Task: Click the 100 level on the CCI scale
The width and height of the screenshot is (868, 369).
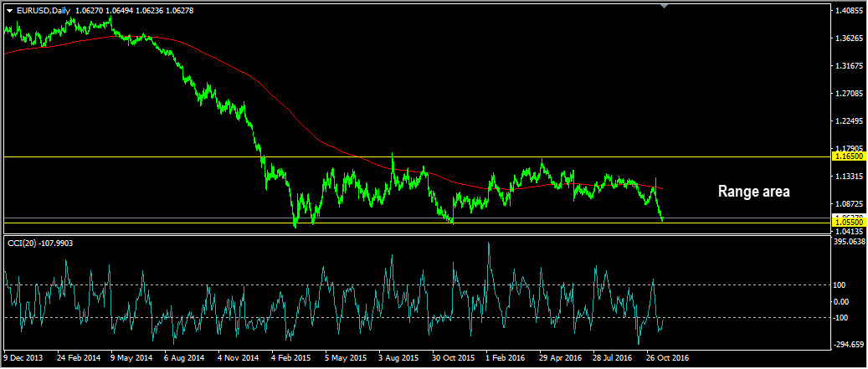Action: 840,285
